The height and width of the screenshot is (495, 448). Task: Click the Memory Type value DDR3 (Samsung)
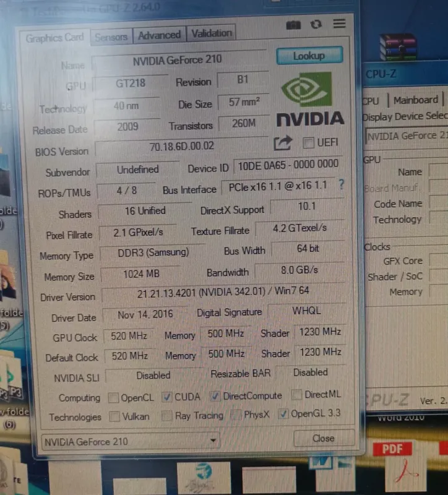153,252
